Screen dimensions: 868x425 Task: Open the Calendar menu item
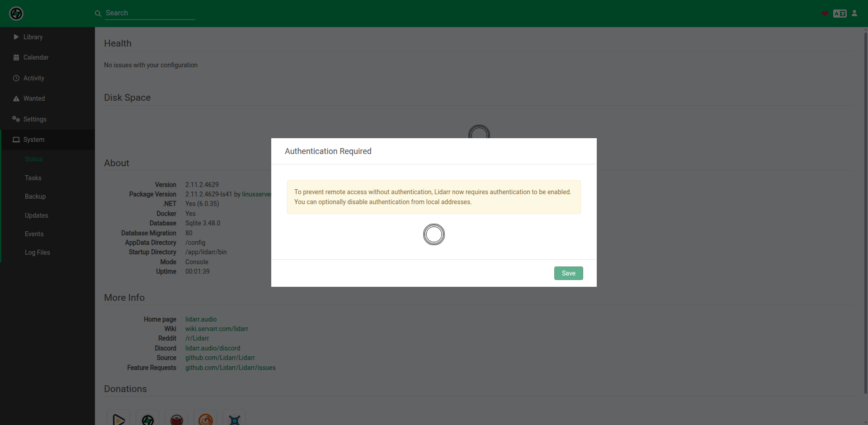(x=47, y=57)
